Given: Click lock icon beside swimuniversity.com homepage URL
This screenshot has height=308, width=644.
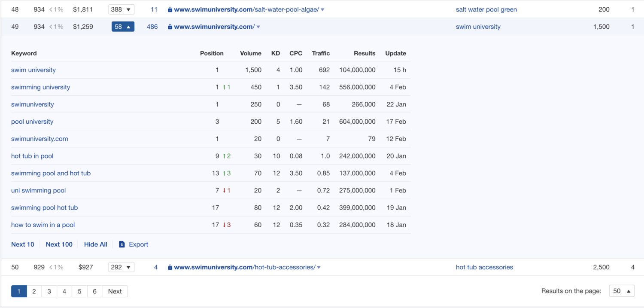Looking at the screenshot, I should (170, 27).
